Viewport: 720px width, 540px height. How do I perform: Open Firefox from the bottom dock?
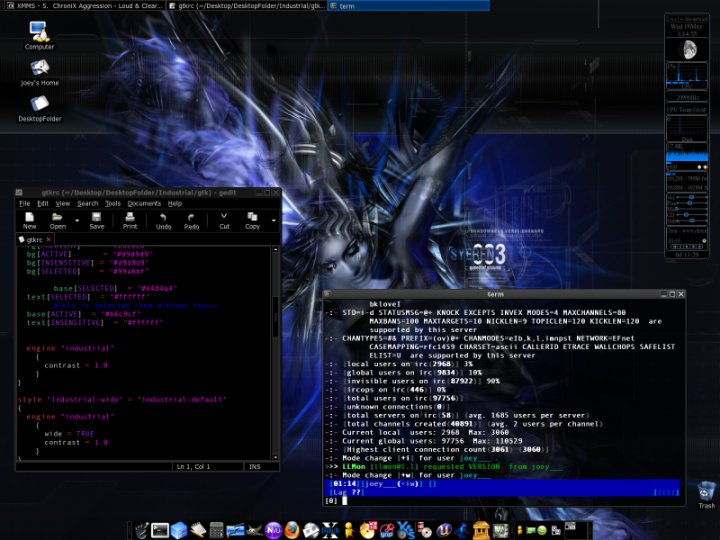coord(291,530)
